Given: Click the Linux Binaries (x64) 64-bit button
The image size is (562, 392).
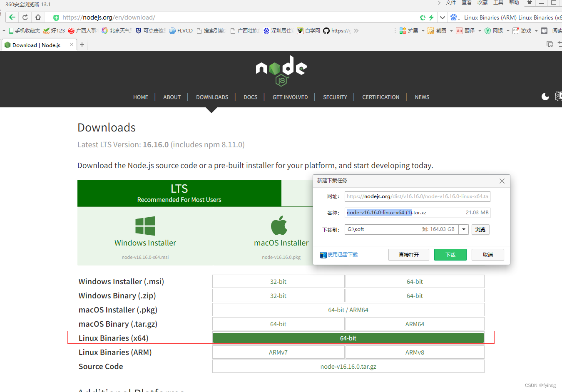Looking at the screenshot, I should [348, 338].
